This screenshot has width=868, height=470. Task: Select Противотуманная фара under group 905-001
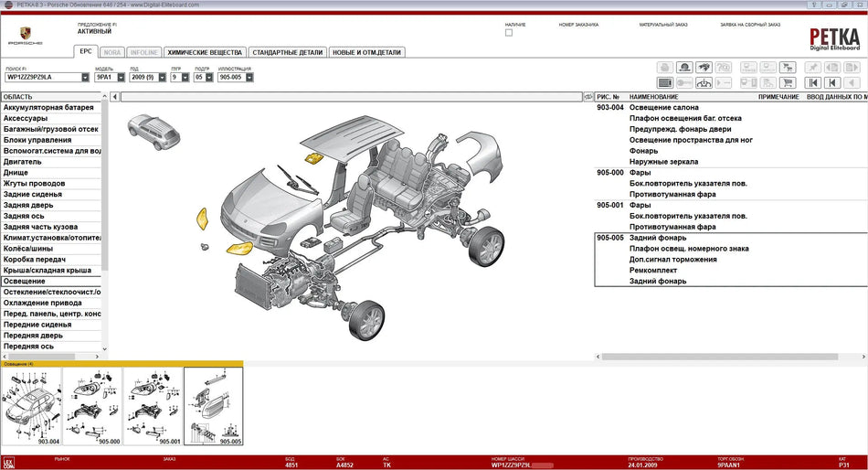(x=672, y=227)
